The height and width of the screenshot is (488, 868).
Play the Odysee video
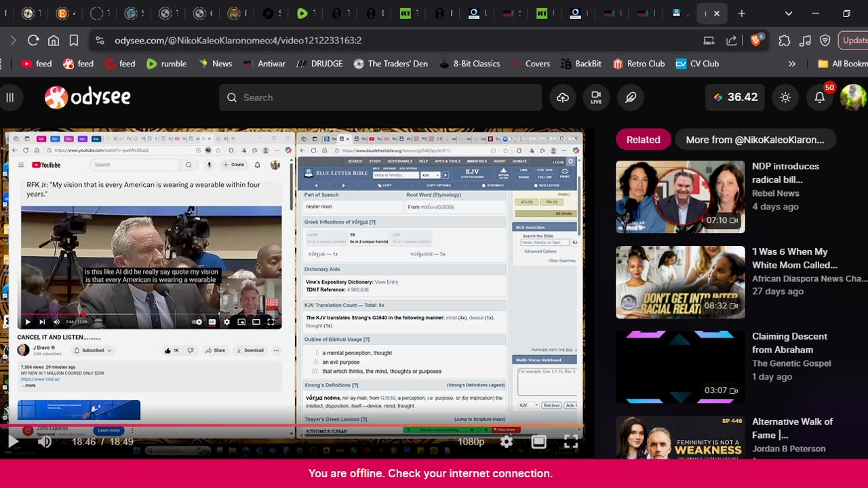click(x=13, y=442)
